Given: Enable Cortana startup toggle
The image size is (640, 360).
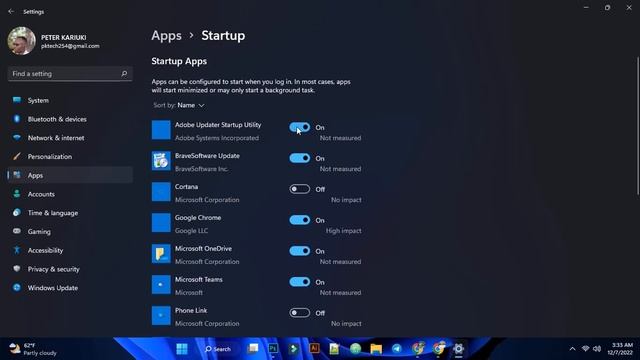Looking at the screenshot, I should [x=300, y=189].
